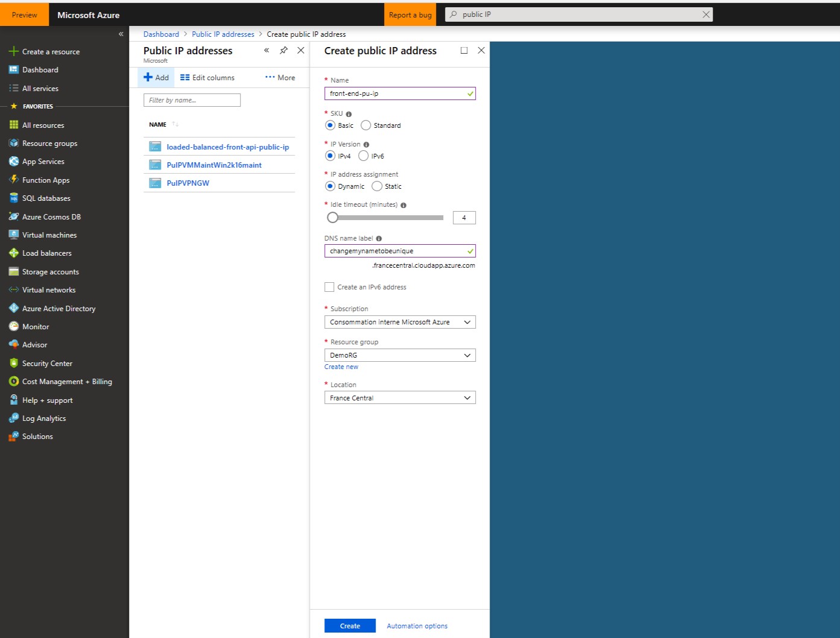Image resolution: width=840 pixels, height=638 pixels.
Task: Open SQL databases icon
Action: pos(14,198)
